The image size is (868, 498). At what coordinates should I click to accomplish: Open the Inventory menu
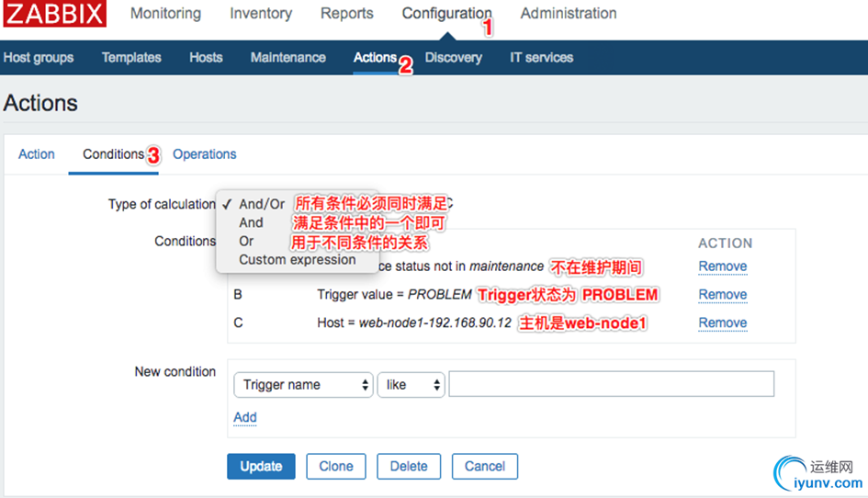(261, 13)
